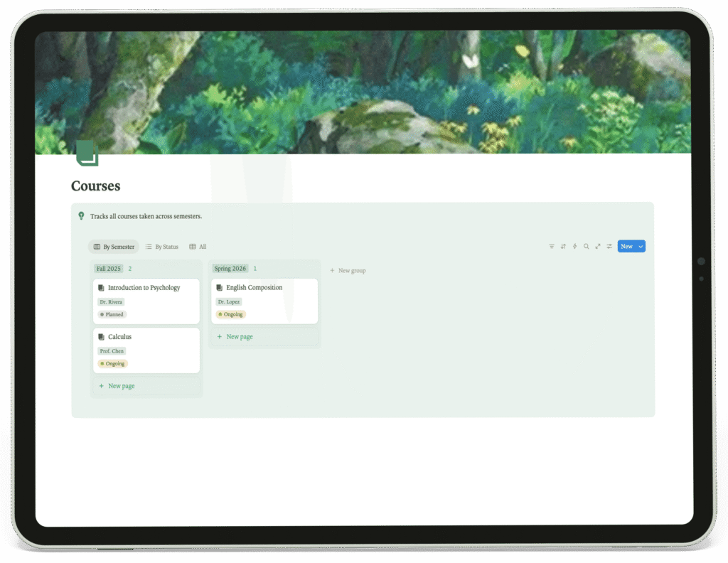
Task: Open the filter icon in database toolbar
Action: [551, 247]
